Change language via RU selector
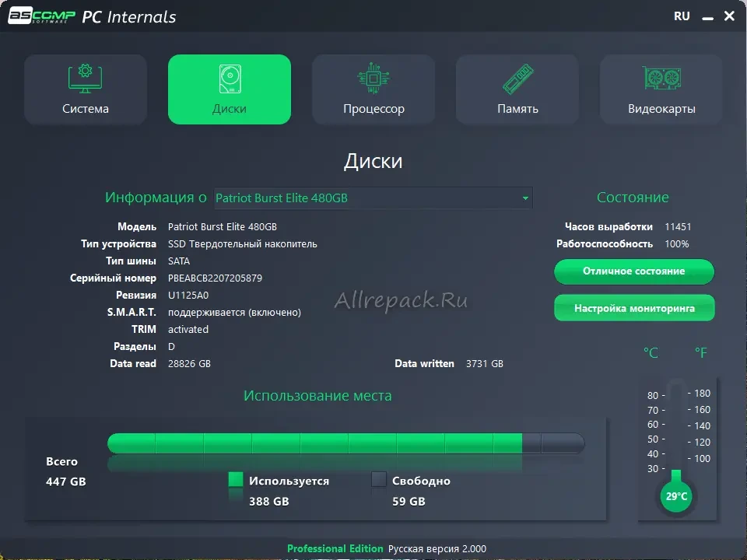The image size is (747, 560). pyautogui.click(x=682, y=16)
